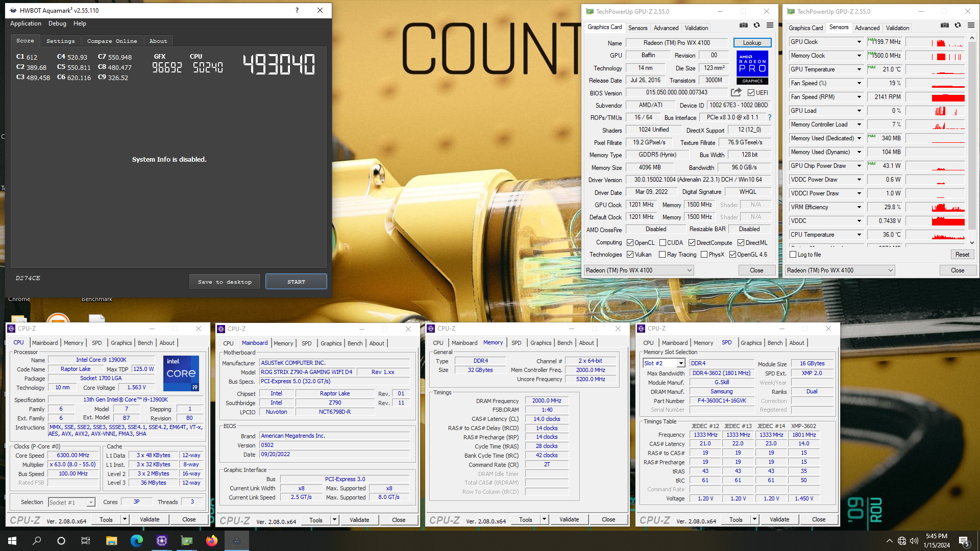
Task: Click the network icon in system tray
Action: [902, 541]
